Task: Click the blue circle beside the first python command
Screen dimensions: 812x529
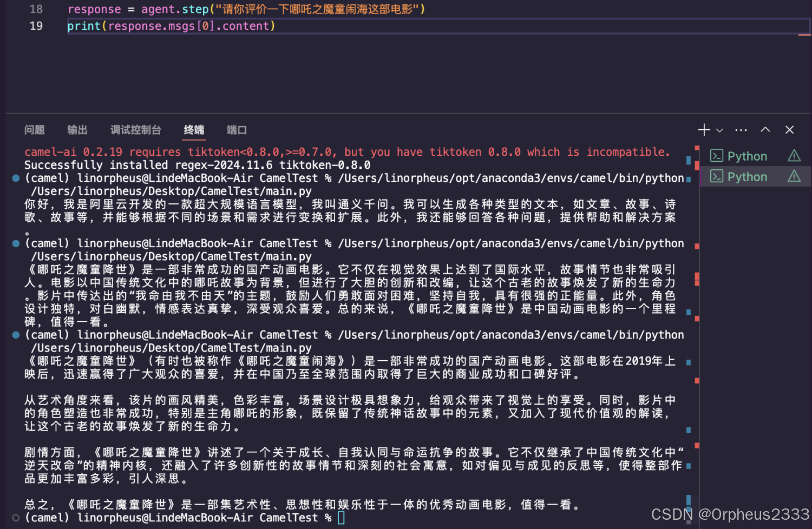Action: [x=15, y=177]
